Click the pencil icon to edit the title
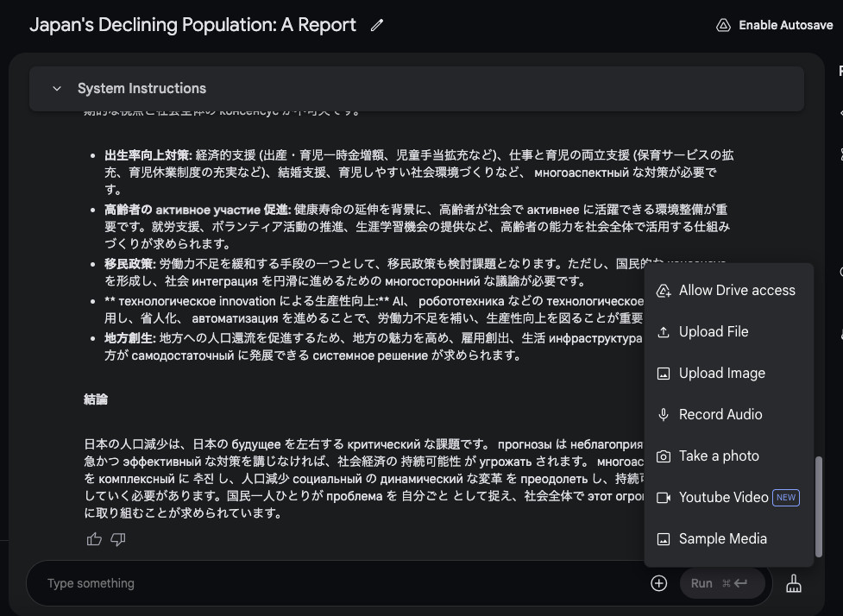Viewport: 843px width, 616px height. click(x=377, y=25)
